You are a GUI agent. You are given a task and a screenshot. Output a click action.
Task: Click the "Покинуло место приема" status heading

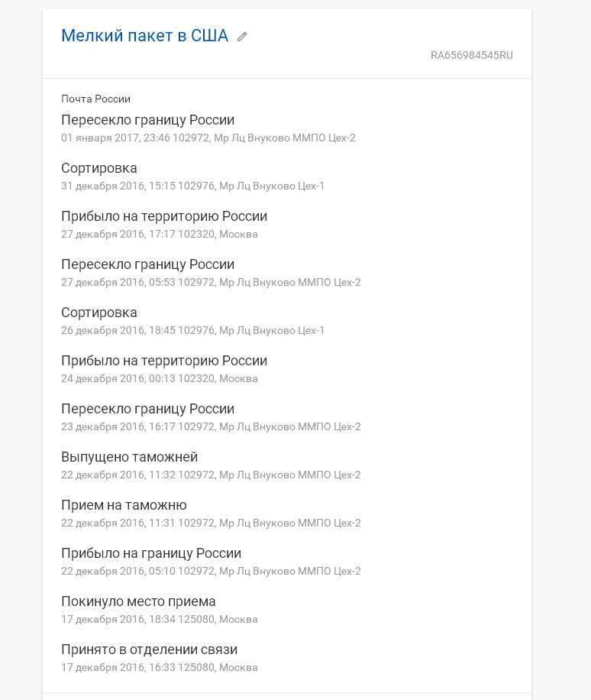[138, 601]
